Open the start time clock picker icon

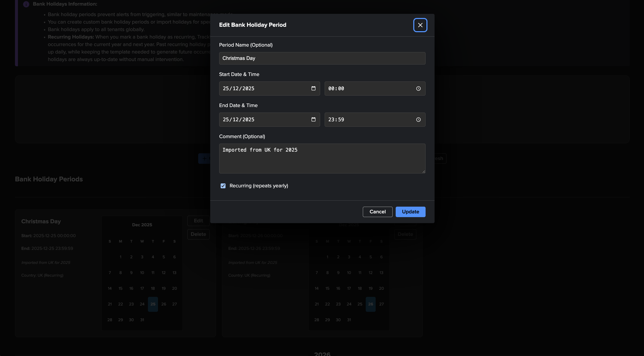(418, 89)
